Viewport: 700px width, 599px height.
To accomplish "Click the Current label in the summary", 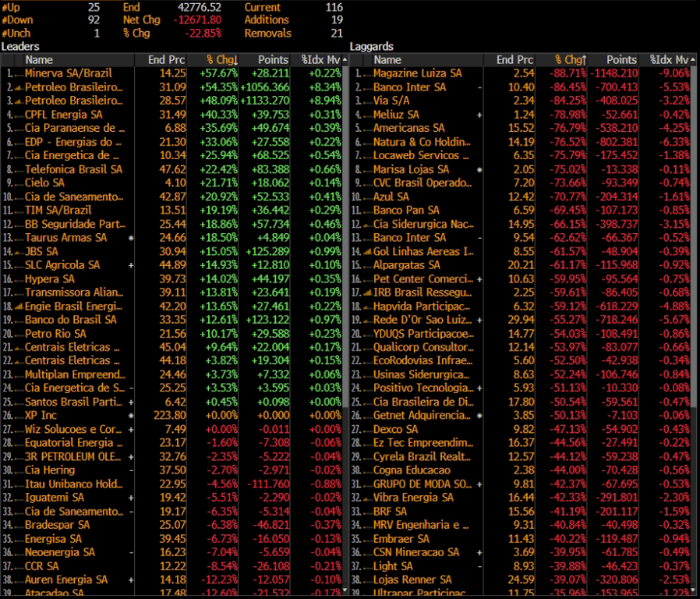I will (x=263, y=7).
